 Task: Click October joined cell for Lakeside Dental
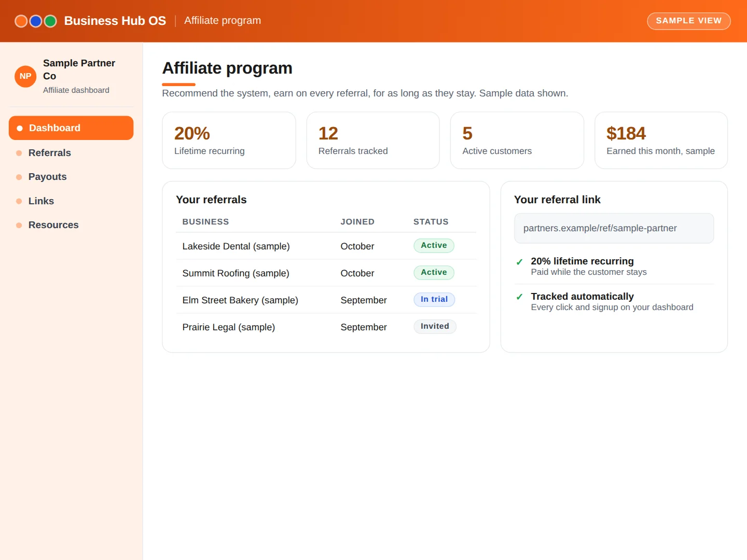357,246
